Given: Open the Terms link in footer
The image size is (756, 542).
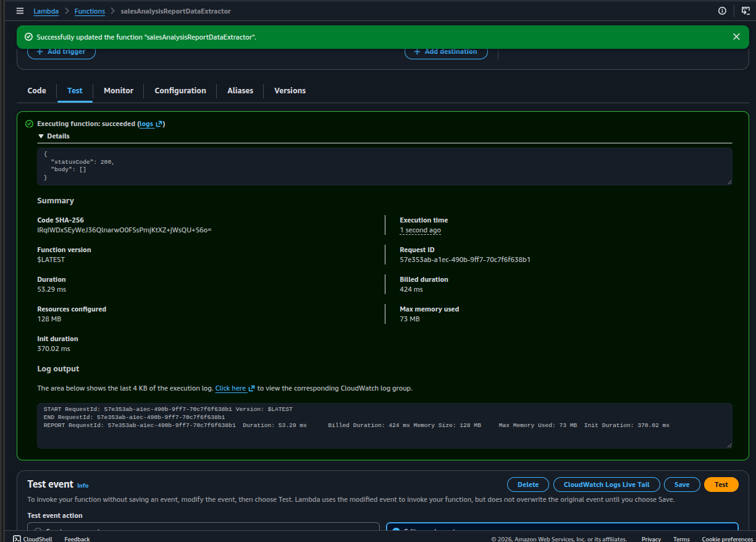Looking at the screenshot, I should pyautogui.click(x=681, y=539).
